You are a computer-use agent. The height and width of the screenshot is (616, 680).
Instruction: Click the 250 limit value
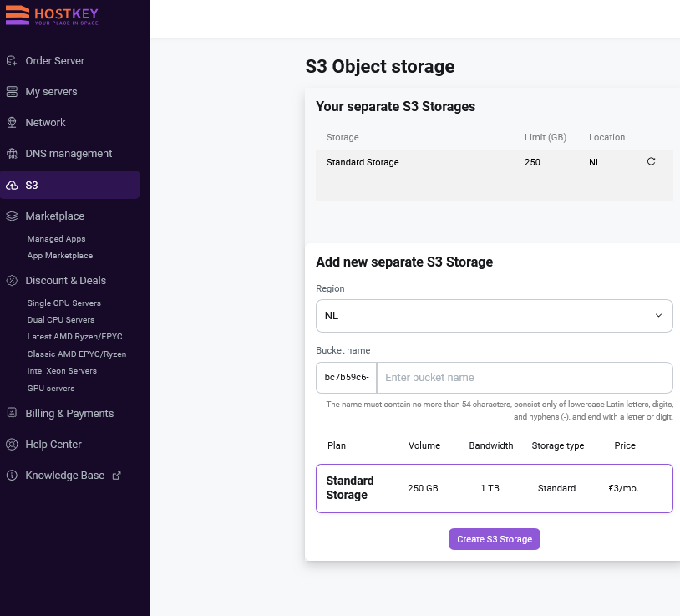532,162
